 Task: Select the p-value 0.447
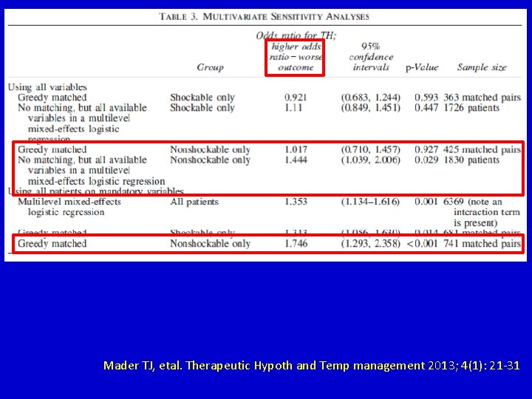click(x=426, y=108)
